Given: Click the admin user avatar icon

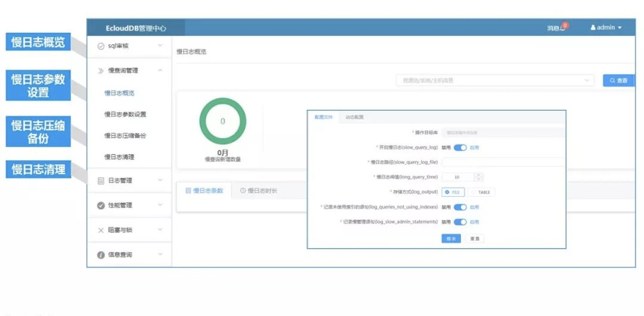Looking at the screenshot, I should point(593,27).
